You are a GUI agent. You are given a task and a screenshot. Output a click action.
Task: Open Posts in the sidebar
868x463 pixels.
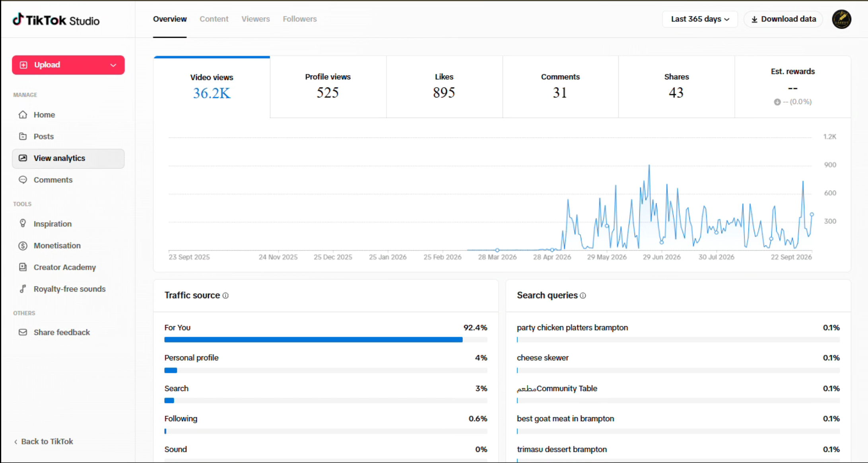point(68,136)
